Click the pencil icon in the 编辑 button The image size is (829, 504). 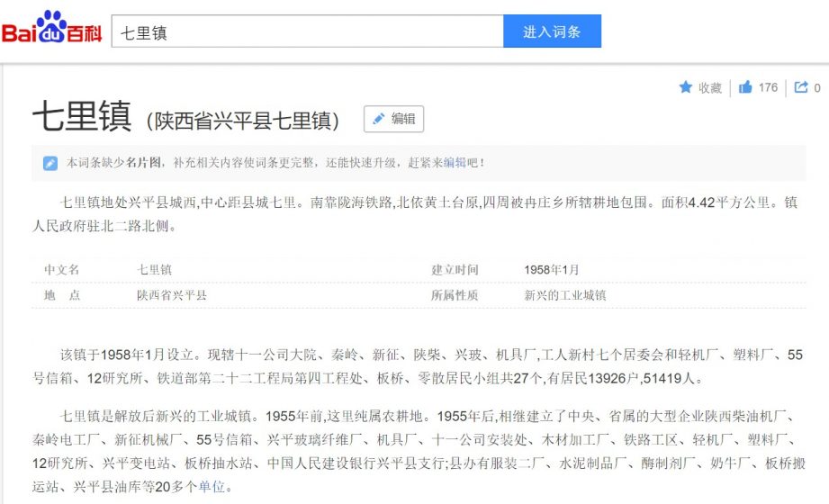click(379, 119)
